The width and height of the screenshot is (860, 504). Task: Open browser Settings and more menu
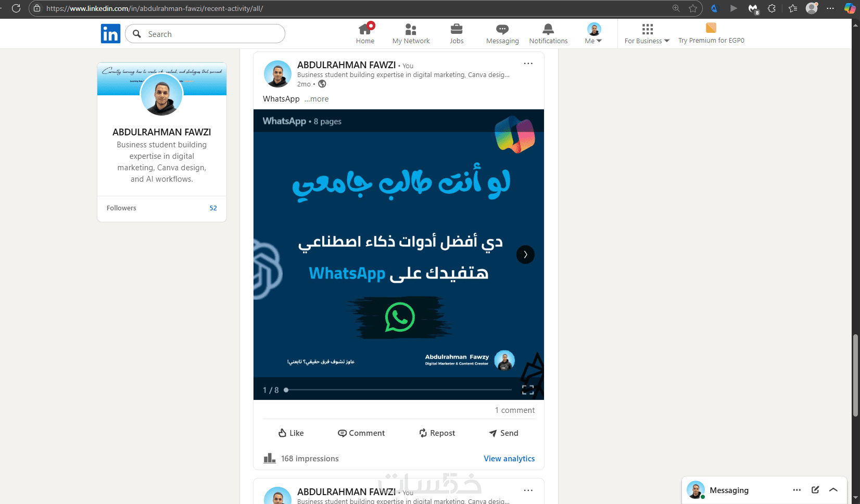pos(830,8)
